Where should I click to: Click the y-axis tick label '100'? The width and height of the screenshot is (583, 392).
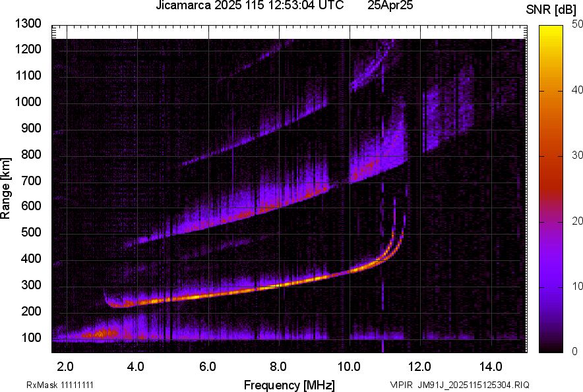point(31,337)
